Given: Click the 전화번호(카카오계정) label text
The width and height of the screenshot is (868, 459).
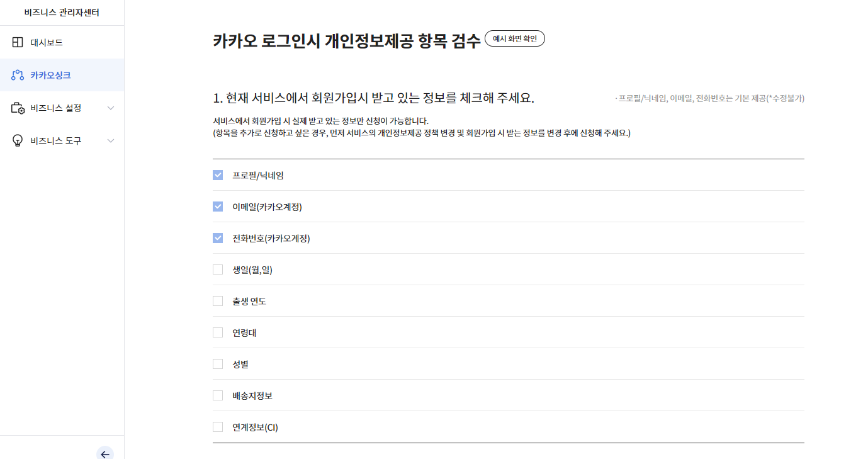Looking at the screenshot, I should tap(271, 238).
